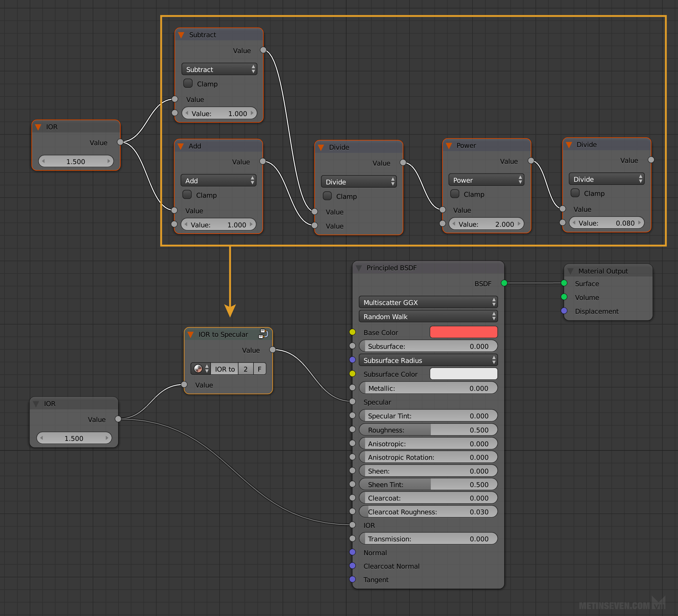678x616 pixels.
Task: Click the Sheen Tint slider at 0.500
Action: (x=428, y=484)
